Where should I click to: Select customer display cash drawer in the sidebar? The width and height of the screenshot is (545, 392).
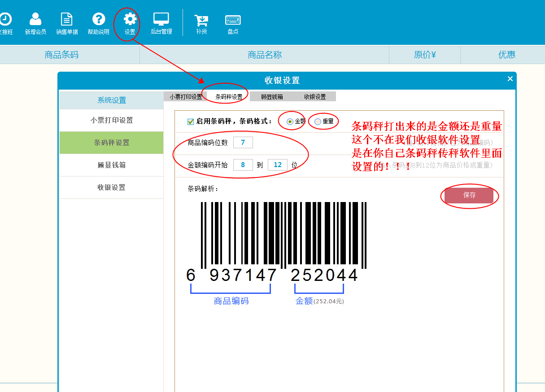pos(112,165)
